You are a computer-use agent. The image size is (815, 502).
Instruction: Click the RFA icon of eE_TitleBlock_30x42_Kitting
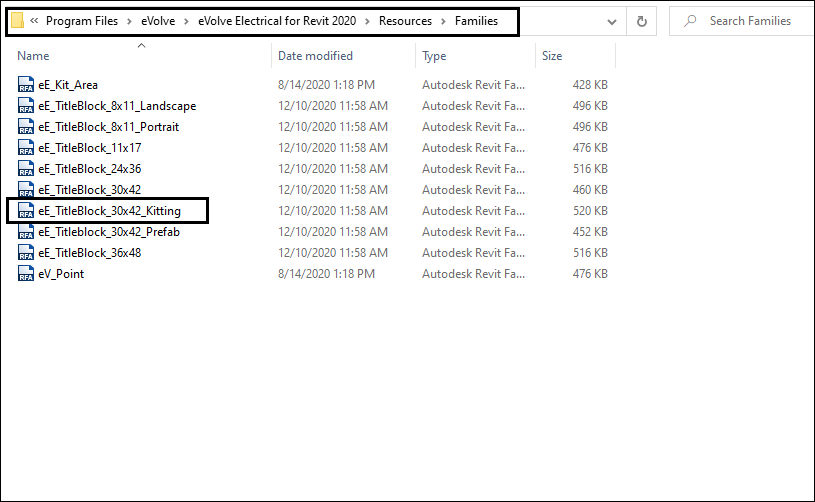(25, 210)
